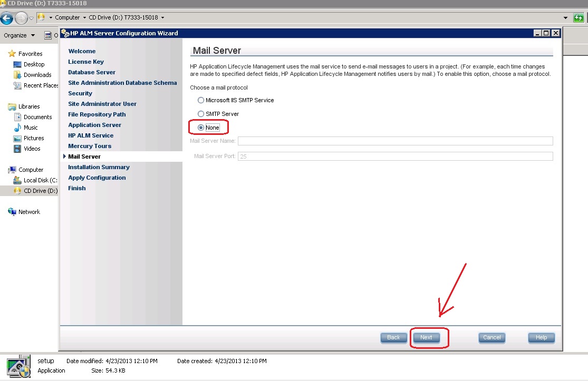Click the Explorer title bar drive icon
The width and height of the screenshot is (588, 381).
[x=3, y=3]
